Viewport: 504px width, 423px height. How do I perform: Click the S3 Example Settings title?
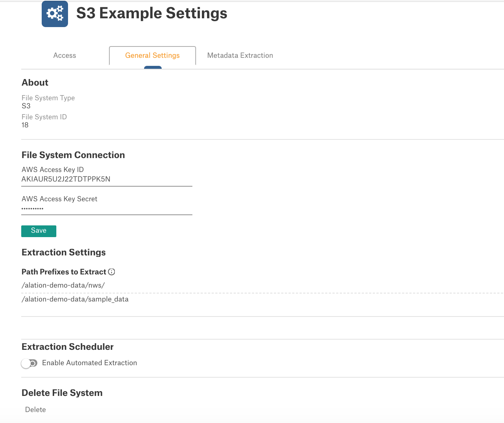[152, 14]
